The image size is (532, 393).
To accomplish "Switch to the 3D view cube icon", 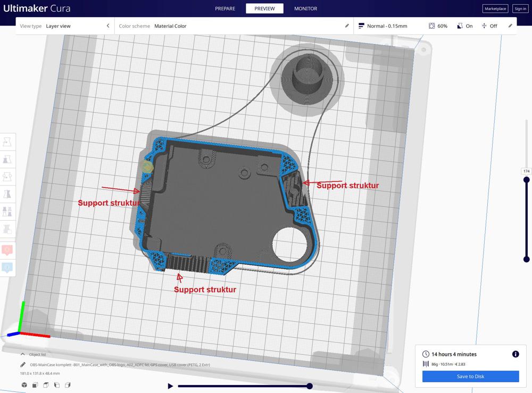I will coord(24,385).
